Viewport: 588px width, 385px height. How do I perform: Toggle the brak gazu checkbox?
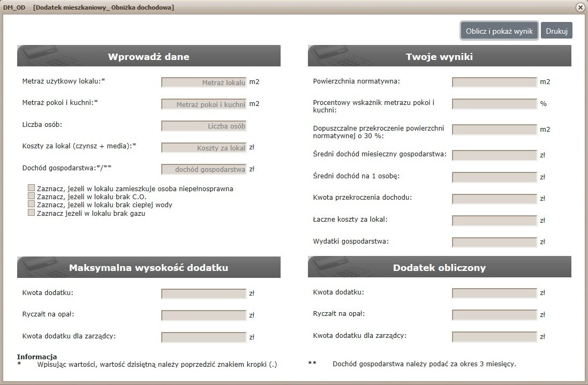pyautogui.click(x=32, y=213)
